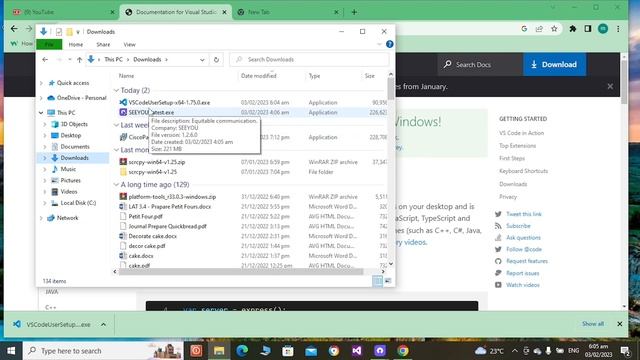Expand OneDrive - Personal node
640x360 pixels.
point(41,98)
